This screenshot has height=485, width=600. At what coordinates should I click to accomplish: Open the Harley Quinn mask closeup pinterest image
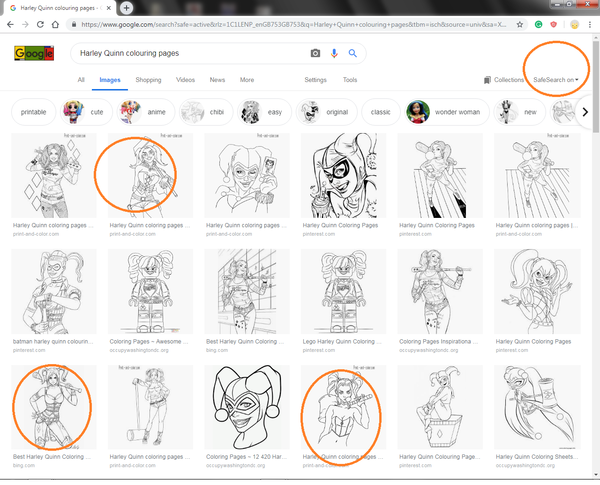click(343, 175)
